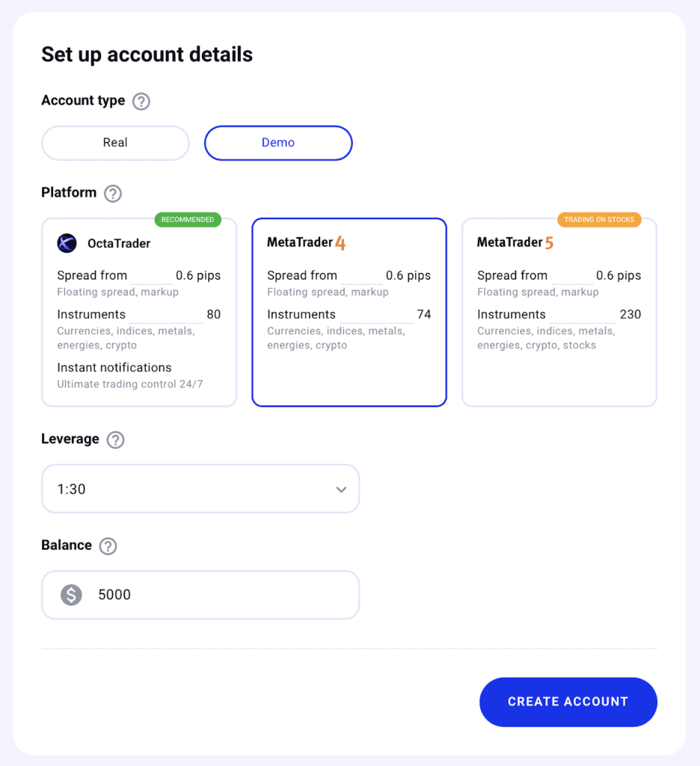Screen dimensions: 700x766
Task: Click the Instant notifications feature text
Action: click(x=114, y=367)
